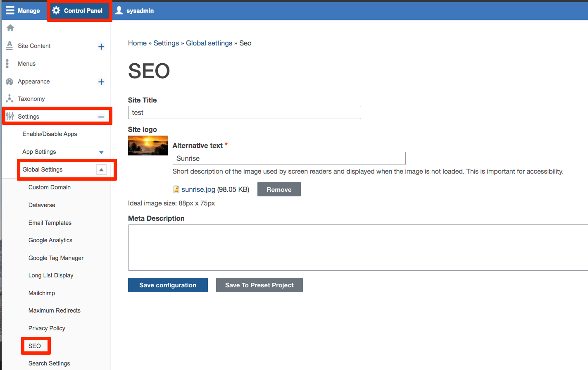Collapse the Settings section
The image size is (588, 370).
pyautogui.click(x=101, y=117)
